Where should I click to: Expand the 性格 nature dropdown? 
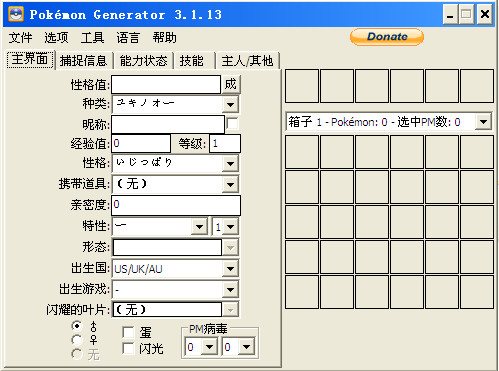point(230,164)
